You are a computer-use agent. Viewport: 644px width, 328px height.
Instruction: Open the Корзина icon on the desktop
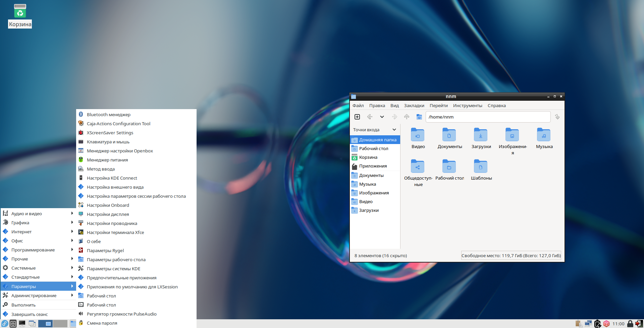point(20,16)
